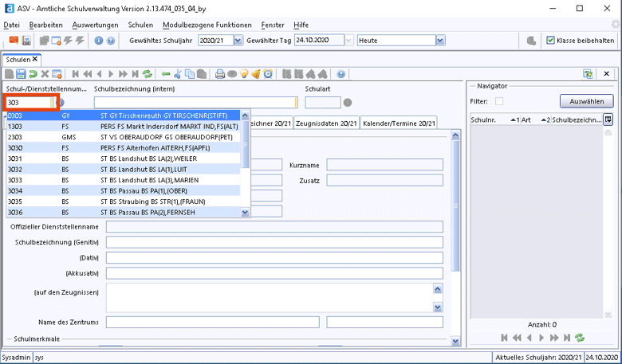Click the copy icon in Schulen toolbar

pos(190,74)
